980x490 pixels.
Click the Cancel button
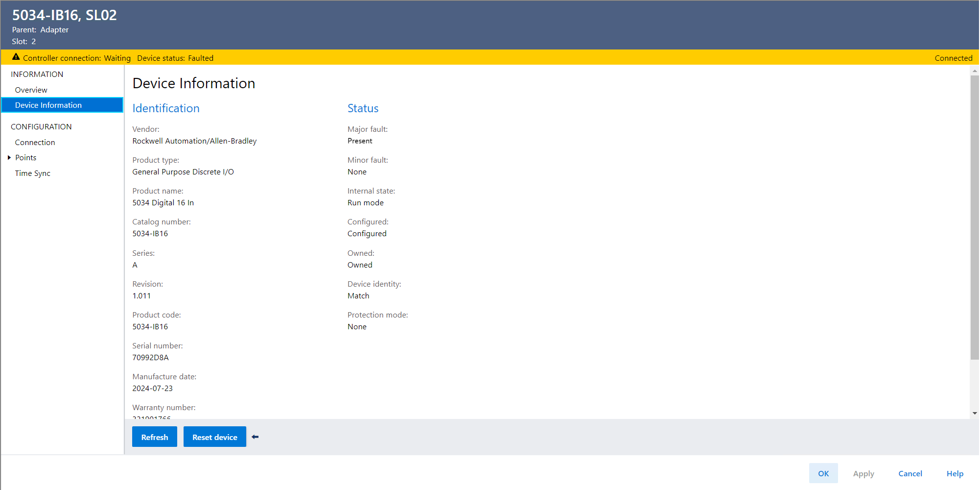910,473
